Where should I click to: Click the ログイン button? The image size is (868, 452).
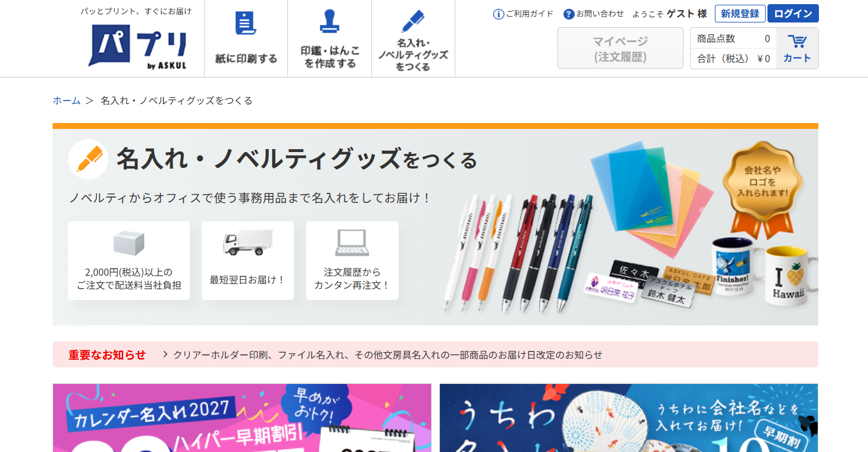coord(793,14)
